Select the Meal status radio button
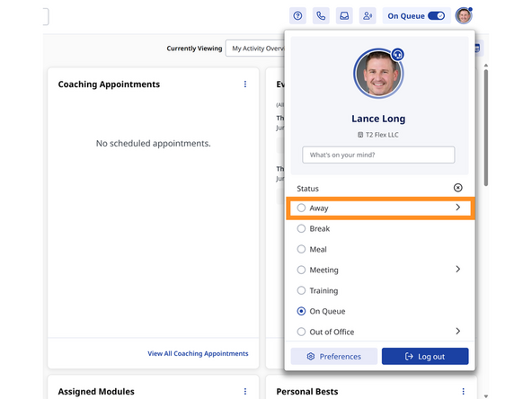This screenshot has height=399, width=532. (x=301, y=249)
